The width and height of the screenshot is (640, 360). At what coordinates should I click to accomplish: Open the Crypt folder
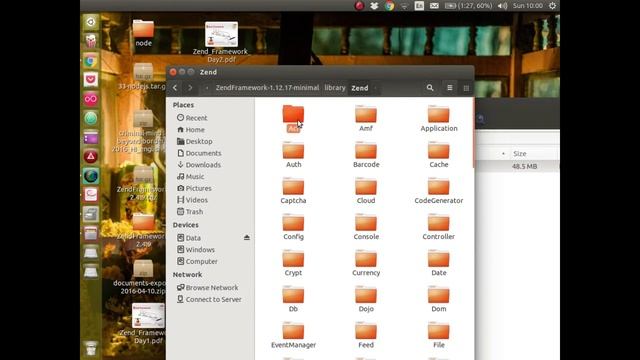tap(293, 263)
